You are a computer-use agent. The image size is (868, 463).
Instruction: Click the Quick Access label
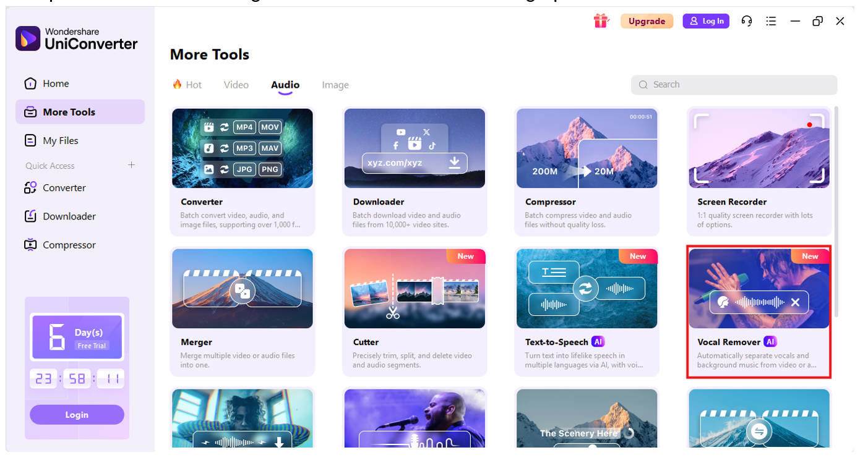tap(50, 166)
